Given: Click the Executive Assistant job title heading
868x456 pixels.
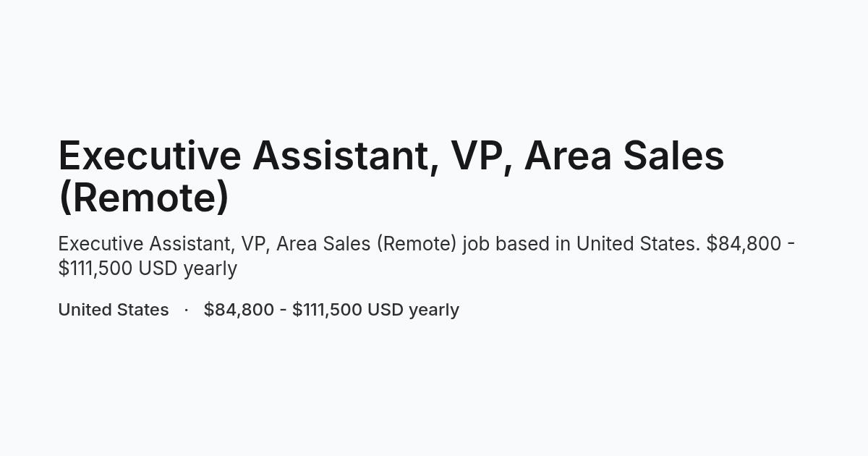Looking at the screenshot, I should pos(391,176).
